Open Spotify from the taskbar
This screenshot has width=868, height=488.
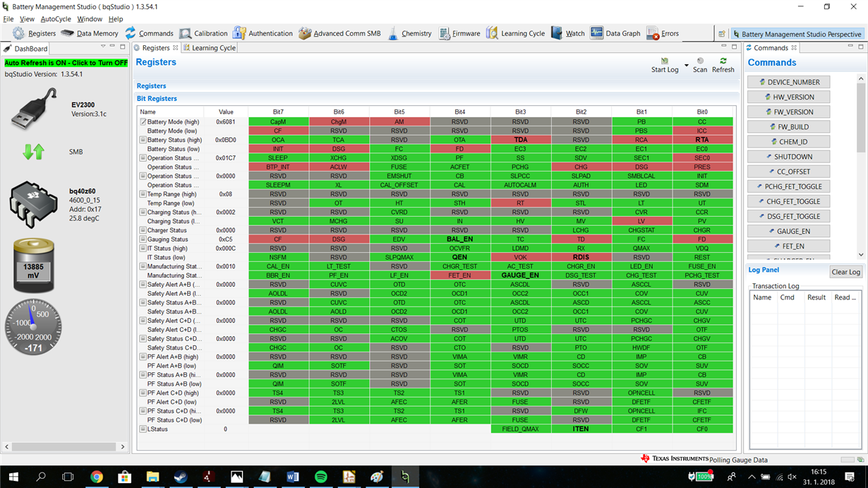321,477
